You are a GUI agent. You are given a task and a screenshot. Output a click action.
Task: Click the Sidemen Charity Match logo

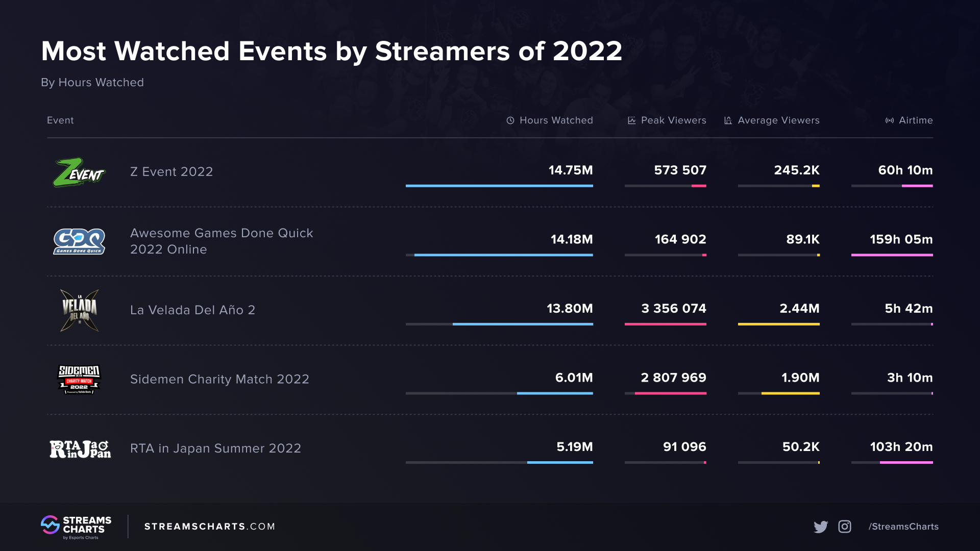tap(79, 380)
